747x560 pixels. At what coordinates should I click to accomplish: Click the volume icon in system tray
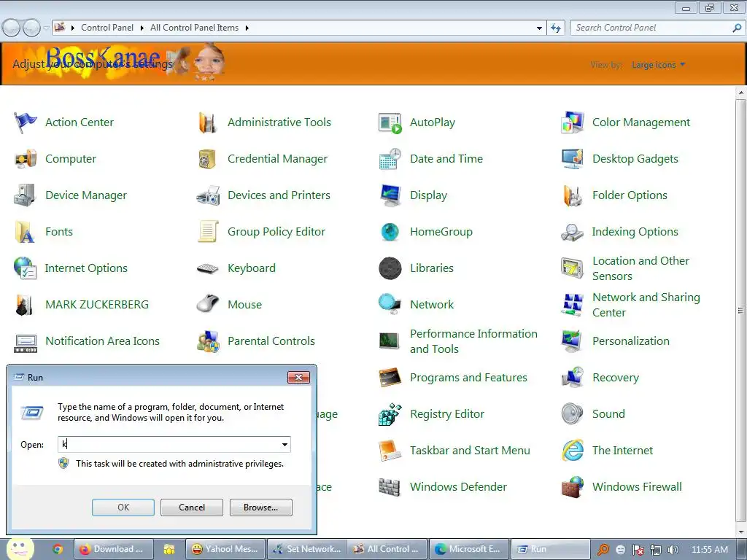(673, 550)
